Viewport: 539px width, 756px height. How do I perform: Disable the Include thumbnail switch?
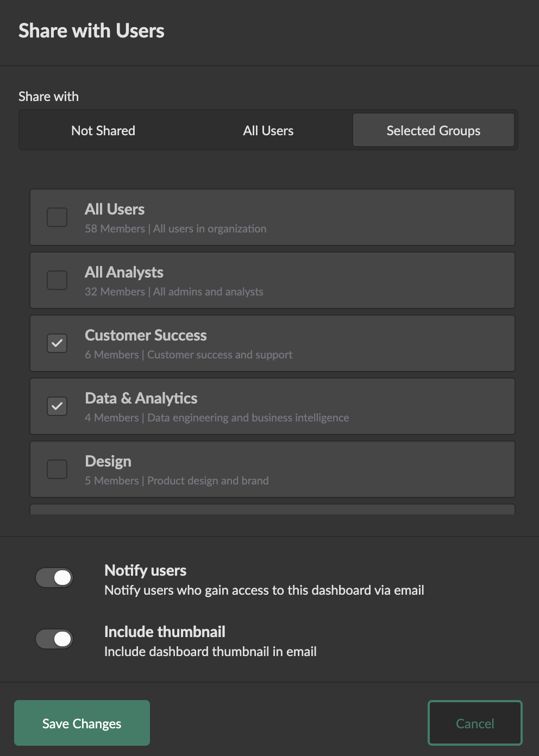pyautogui.click(x=54, y=639)
